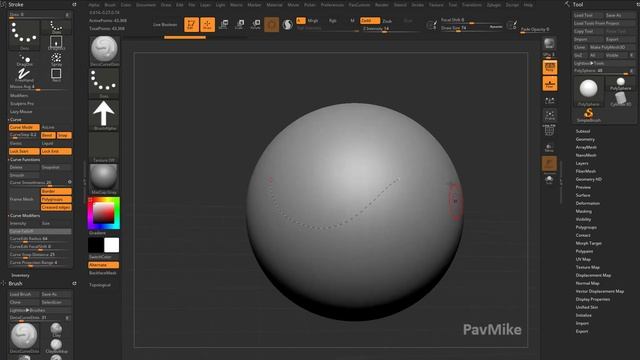Expand the Deformation subpalette
Viewport: 640px width, 360px height.
pyautogui.click(x=588, y=203)
